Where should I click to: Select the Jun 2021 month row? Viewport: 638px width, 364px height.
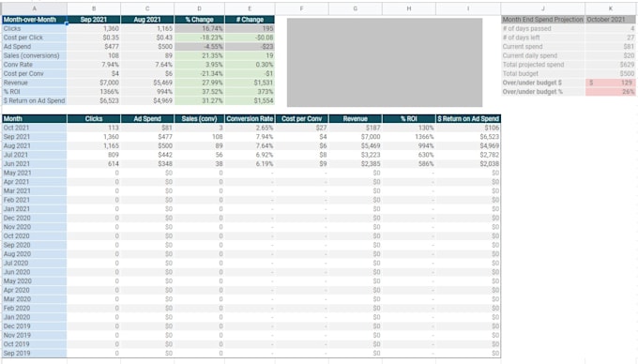click(34, 163)
